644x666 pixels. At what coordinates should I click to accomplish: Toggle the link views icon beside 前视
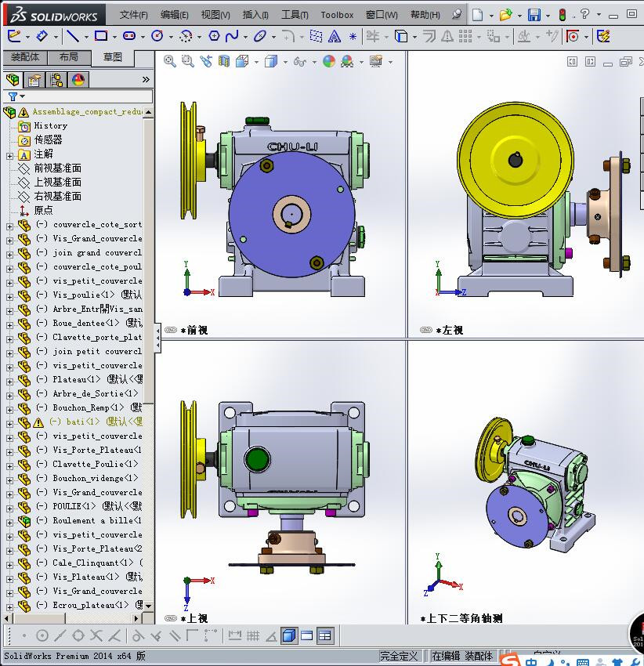tap(171, 330)
